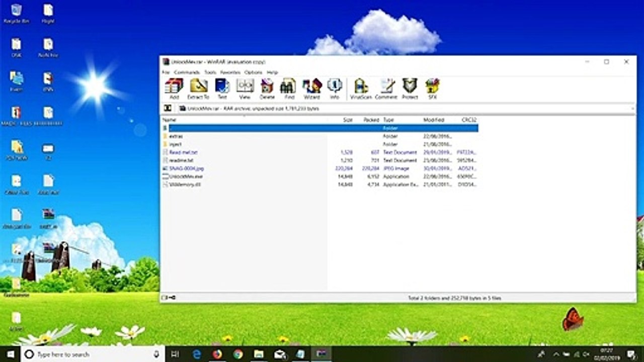Viewport: 644px width, 362px height.
Task: Select the highlighted parent folder row
Action: (320, 128)
